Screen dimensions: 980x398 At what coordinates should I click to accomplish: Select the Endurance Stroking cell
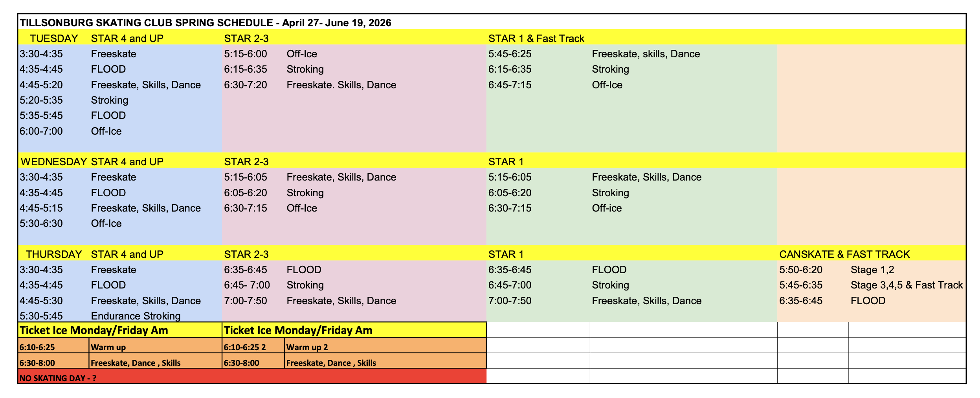[136, 316]
